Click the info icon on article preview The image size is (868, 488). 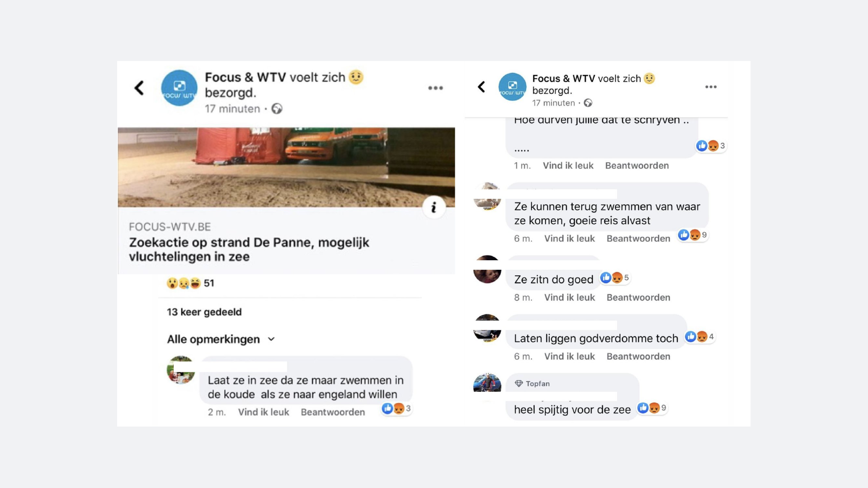434,207
